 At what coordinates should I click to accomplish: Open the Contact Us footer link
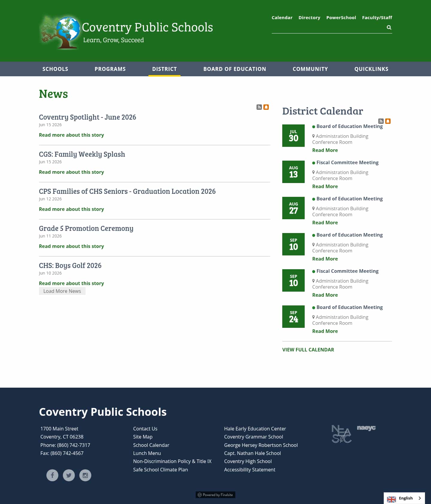click(x=145, y=429)
